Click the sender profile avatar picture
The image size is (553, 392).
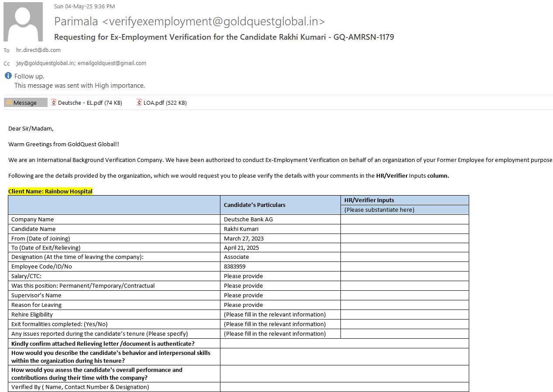point(23,22)
